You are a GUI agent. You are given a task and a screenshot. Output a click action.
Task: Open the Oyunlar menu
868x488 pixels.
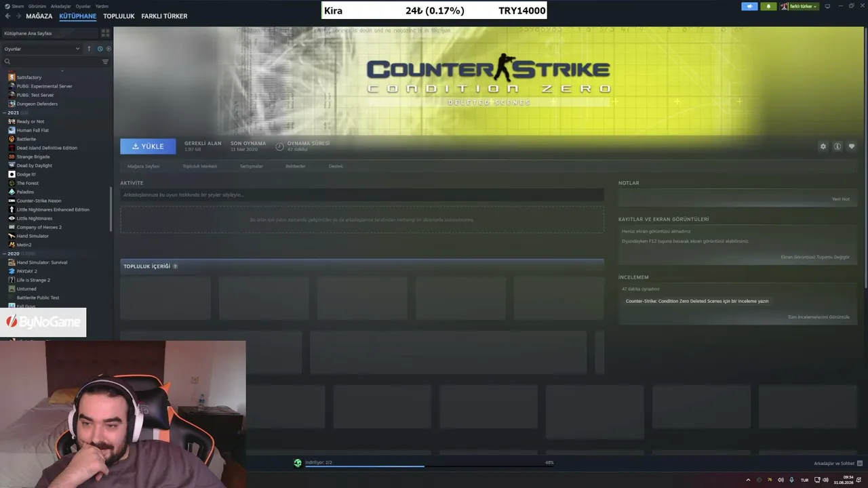point(83,6)
